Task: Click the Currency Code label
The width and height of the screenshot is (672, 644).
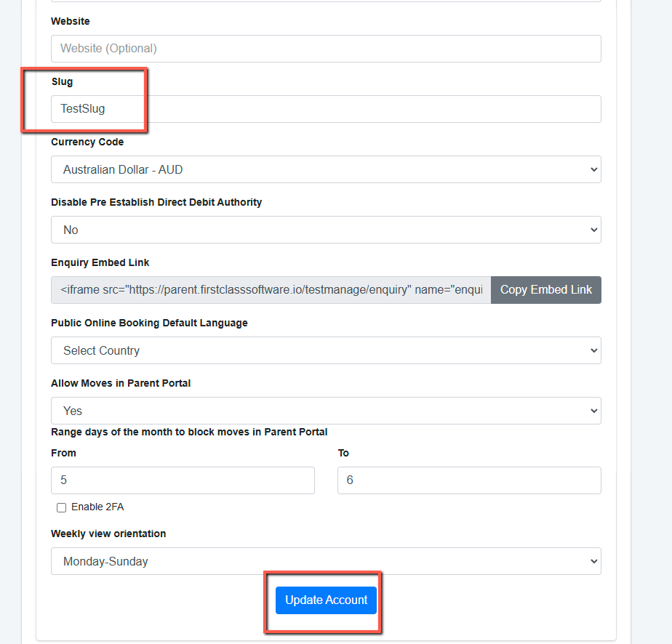Action: click(x=87, y=142)
